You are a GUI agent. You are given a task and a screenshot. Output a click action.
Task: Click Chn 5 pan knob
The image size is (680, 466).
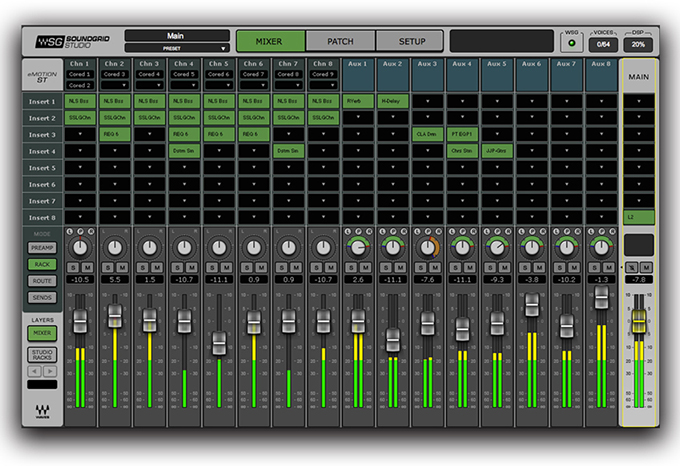click(219, 248)
